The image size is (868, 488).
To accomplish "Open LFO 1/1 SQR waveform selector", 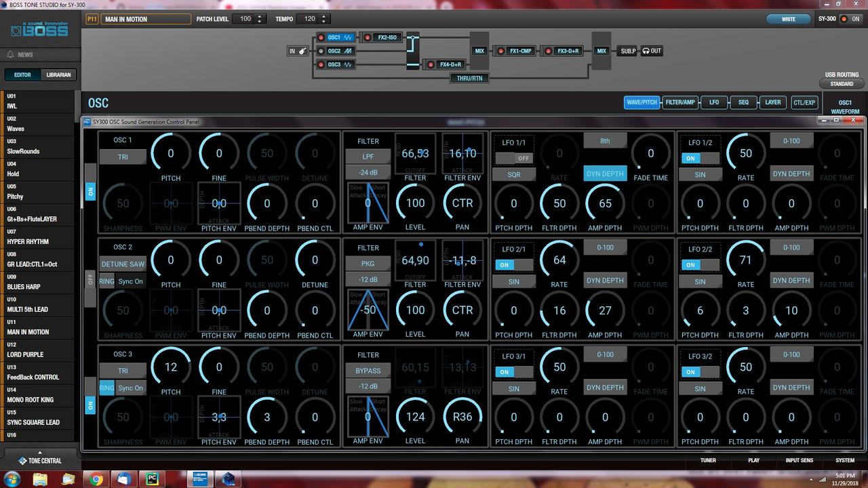I will click(x=514, y=174).
